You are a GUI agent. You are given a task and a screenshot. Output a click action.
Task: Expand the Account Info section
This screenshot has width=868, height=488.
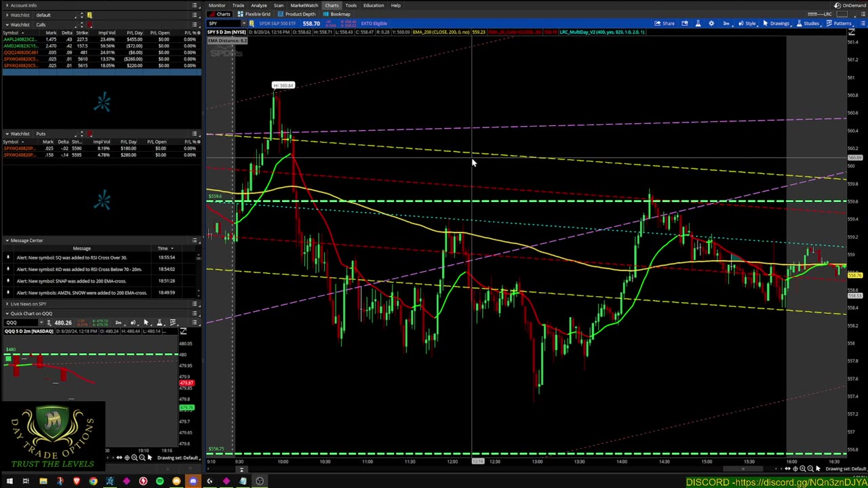pyautogui.click(x=6, y=5)
